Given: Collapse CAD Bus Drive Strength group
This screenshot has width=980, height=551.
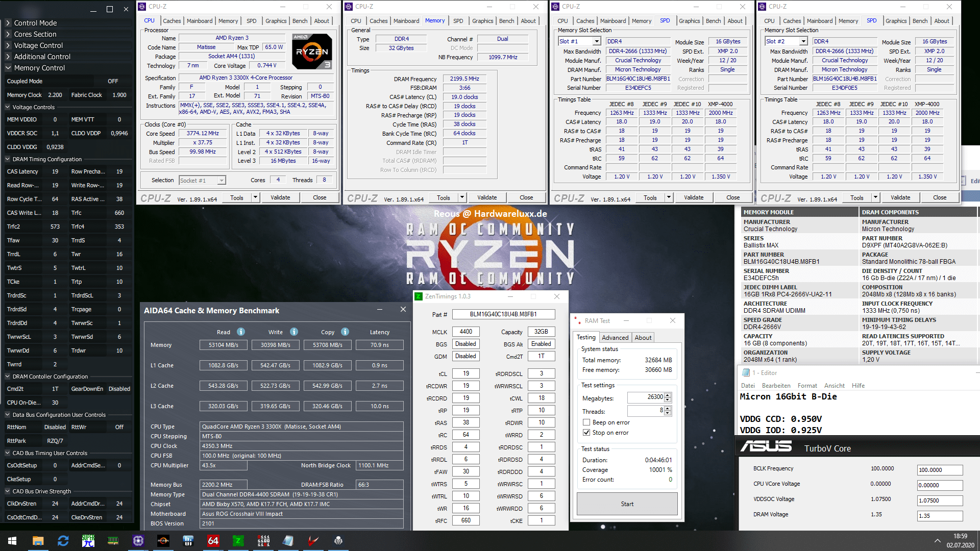Looking at the screenshot, I should [x=8, y=491].
